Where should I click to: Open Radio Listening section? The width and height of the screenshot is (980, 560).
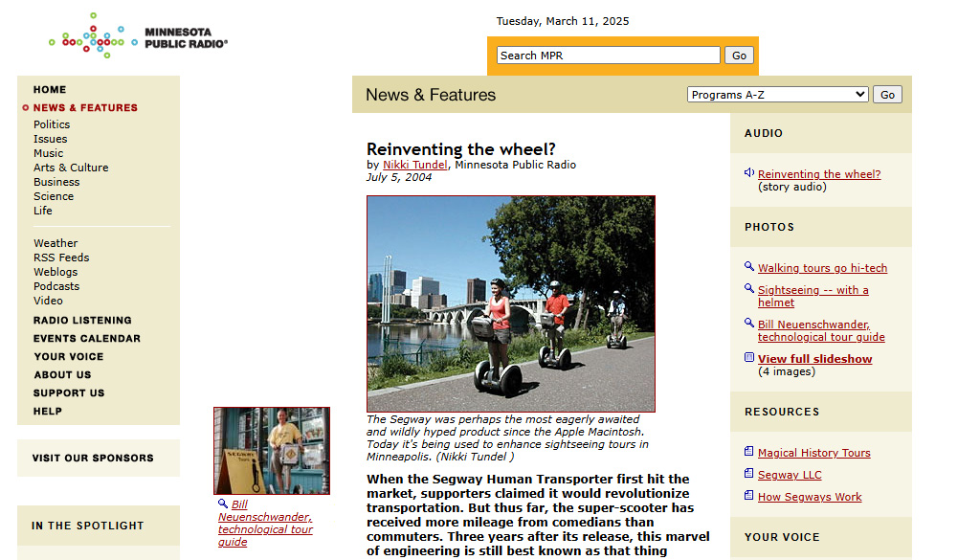coord(82,320)
